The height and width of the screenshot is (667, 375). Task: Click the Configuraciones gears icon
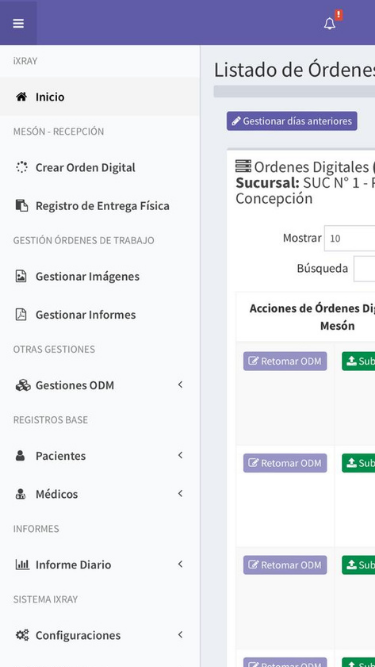pyautogui.click(x=22, y=635)
